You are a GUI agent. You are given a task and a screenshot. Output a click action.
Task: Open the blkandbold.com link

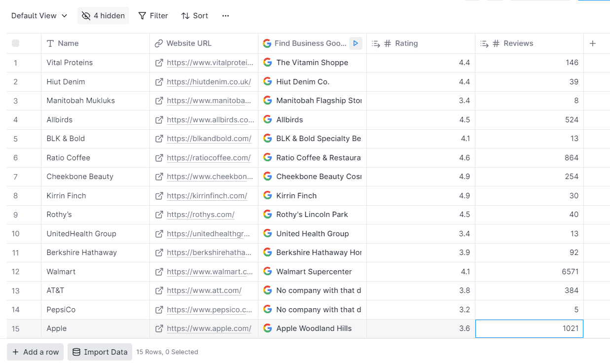coord(209,139)
